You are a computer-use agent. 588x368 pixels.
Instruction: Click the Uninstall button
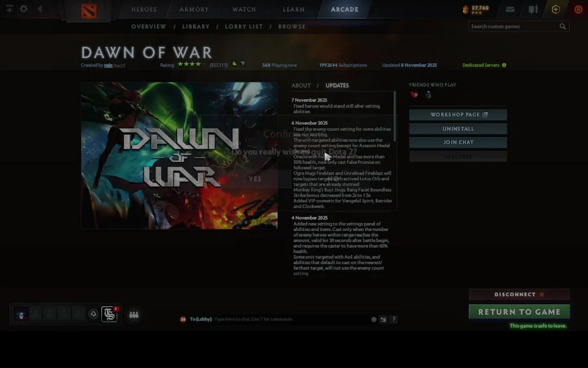click(458, 129)
